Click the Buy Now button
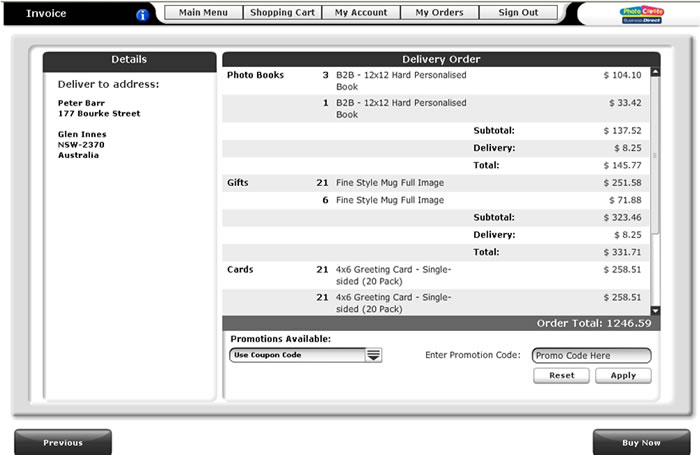The width and height of the screenshot is (700, 455). coord(641,442)
